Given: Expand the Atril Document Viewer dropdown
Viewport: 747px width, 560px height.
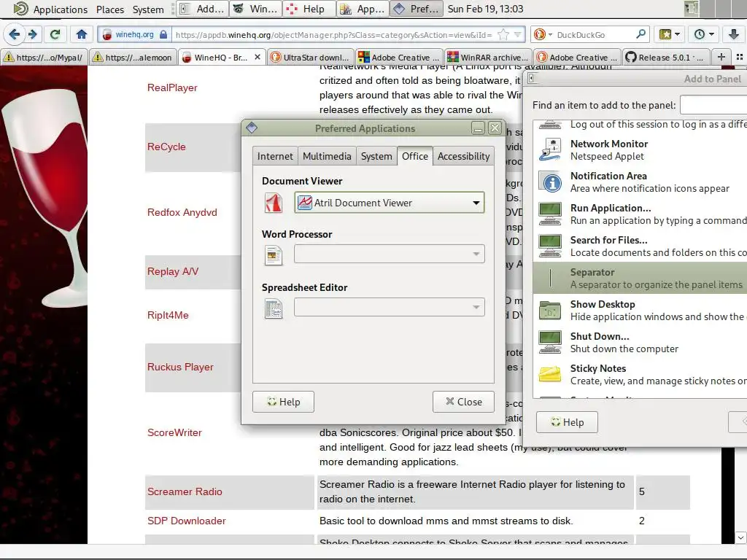Looking at the screenshot, I should pos(390,203).
